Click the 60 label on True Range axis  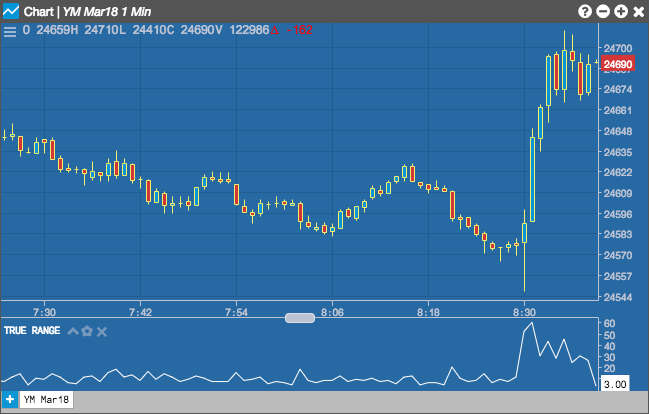(x=610, y=323)
